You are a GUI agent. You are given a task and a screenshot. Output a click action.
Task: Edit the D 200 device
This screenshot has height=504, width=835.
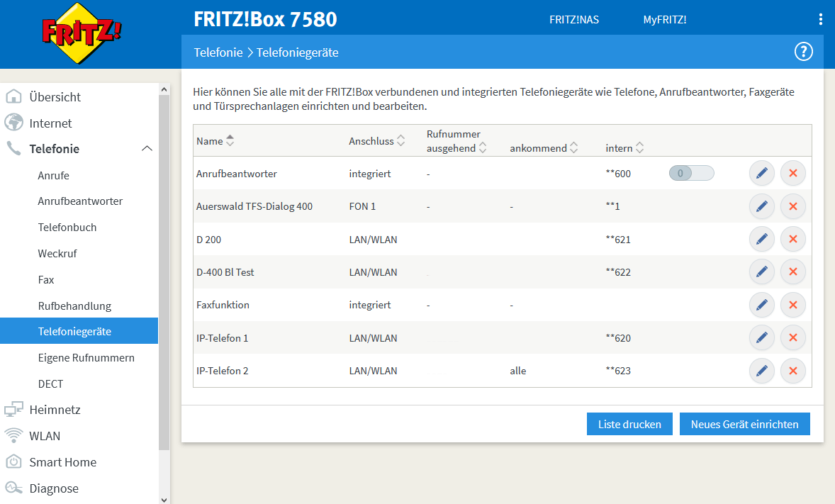coord(762,239)
